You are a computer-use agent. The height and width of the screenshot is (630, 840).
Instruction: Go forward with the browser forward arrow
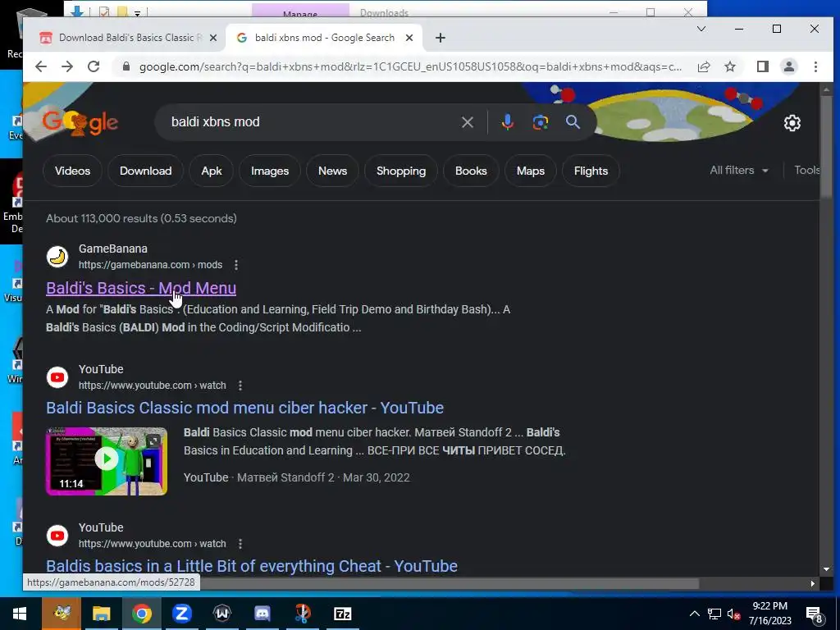(67, 66)
